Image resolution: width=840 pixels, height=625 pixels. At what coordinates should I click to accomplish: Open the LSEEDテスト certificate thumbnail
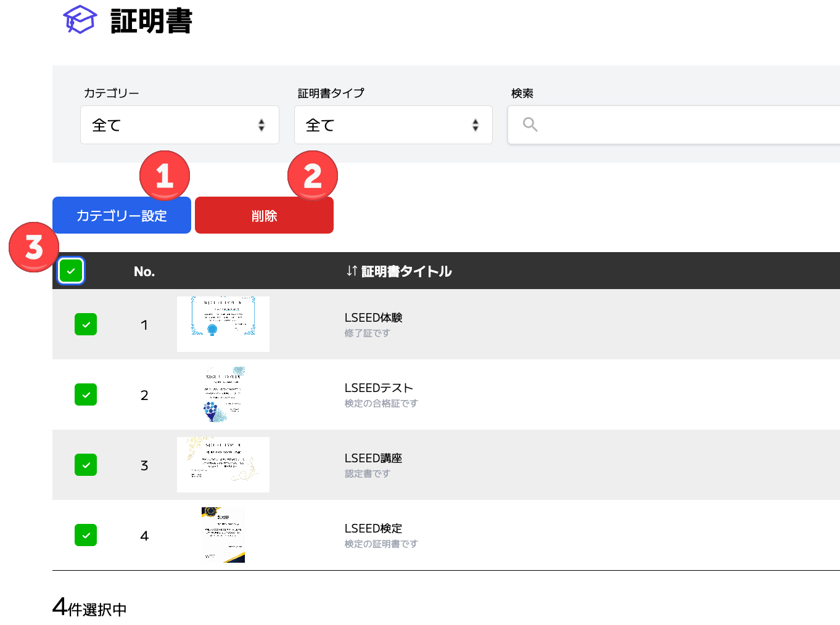click(223, 394)
